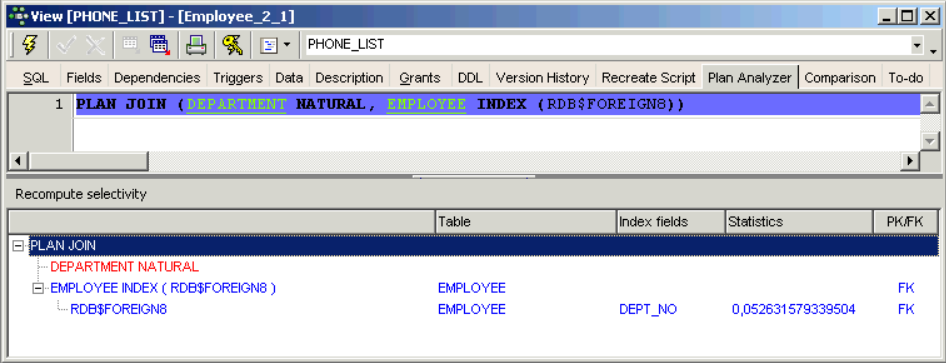Viewport: 946px width, 363px height.
Task: Switch to the DDL tab
Action: point(470,78)
